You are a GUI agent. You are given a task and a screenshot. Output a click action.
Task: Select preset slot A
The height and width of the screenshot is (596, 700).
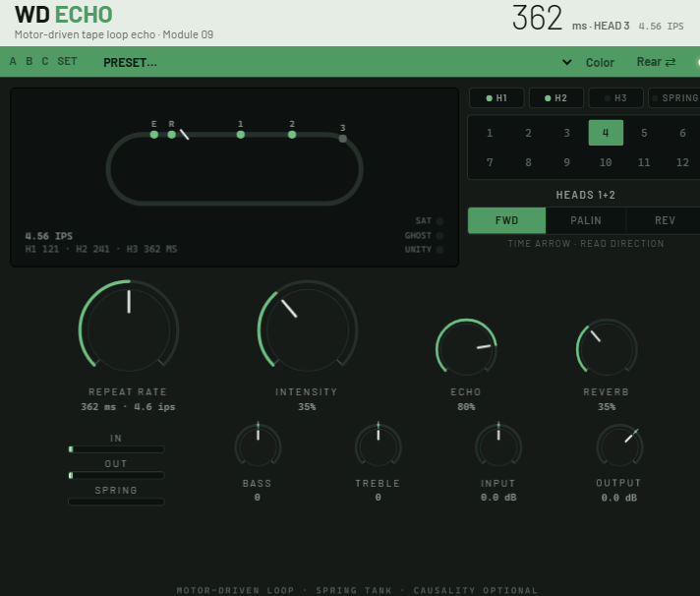[13, 61]
